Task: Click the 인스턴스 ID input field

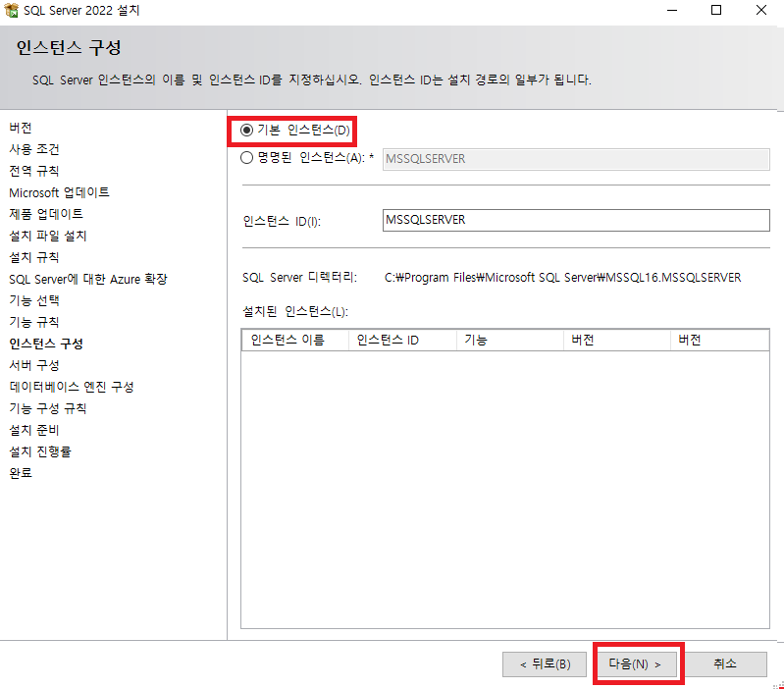Action: [x=576, y=220]
